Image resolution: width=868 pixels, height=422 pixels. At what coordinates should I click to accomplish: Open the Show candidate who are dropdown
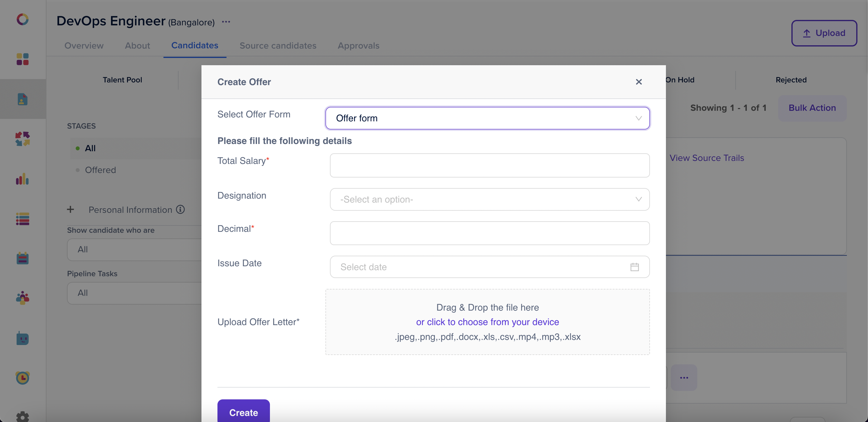tap(135, 250)
